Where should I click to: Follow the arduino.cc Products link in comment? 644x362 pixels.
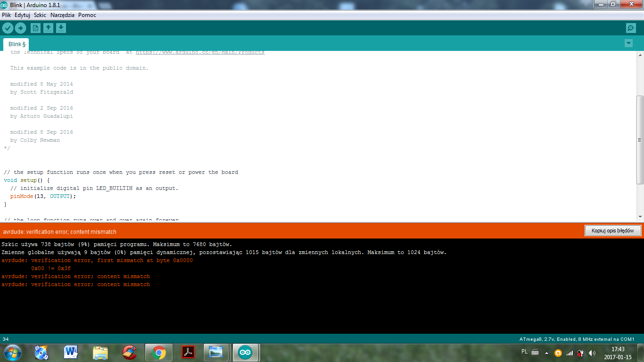click(200, 52)
